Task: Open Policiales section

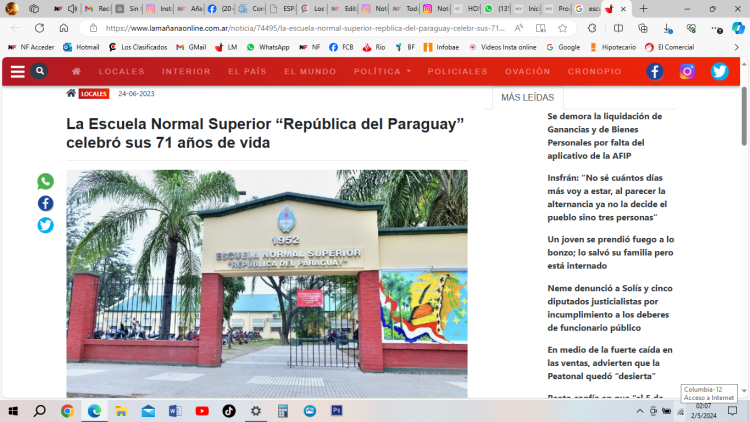Action: pyautogui.click(x=457, y=71)
